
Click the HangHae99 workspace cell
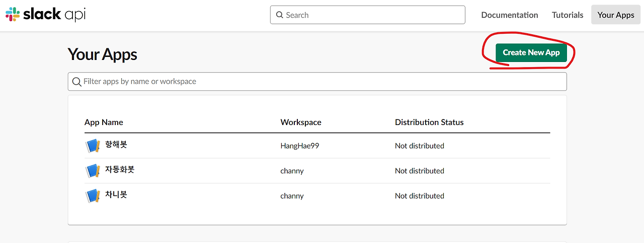coord(300,146)
